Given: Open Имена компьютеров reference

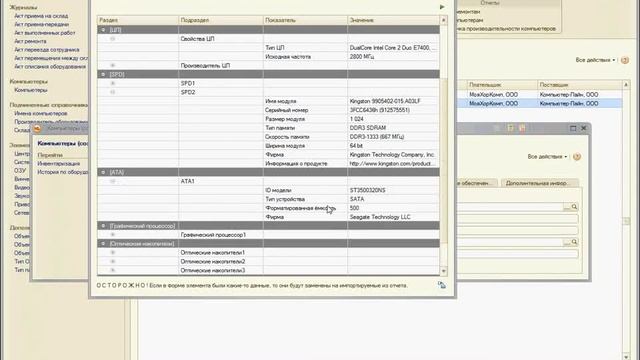Looking at the screenshot, I should 41,113.
